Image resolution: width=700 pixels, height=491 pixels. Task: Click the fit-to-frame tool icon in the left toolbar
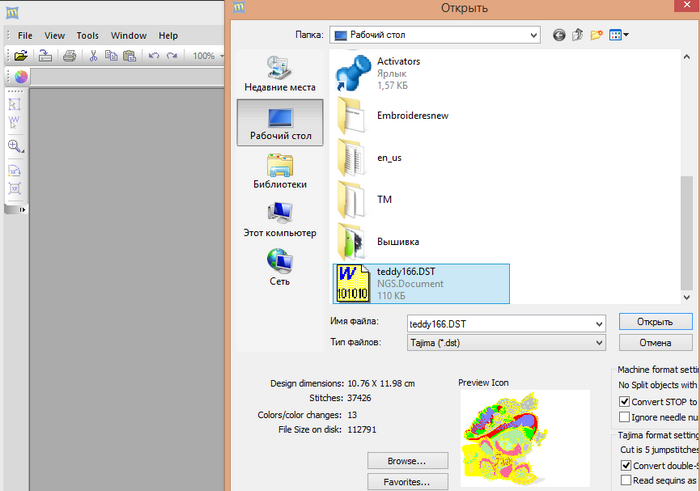(x=14, y=188)
